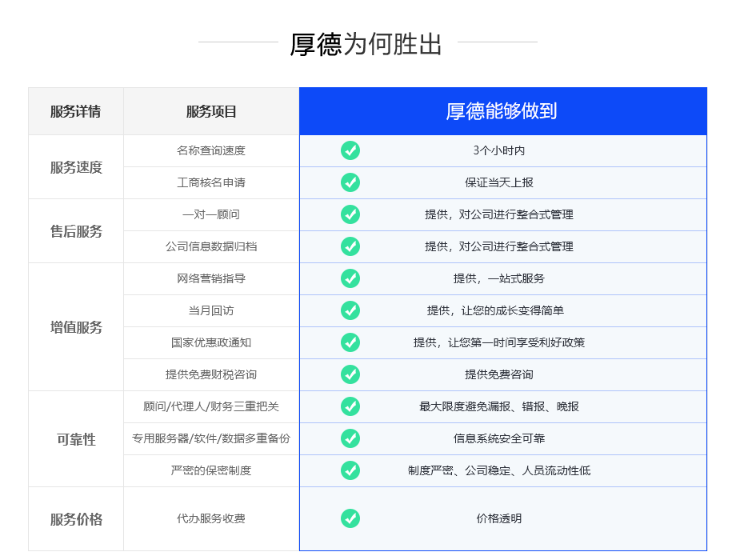Click the 服务详情 column header
Image resolution: width=736 pixels, height=560 pixels.
tap(75, 111)
